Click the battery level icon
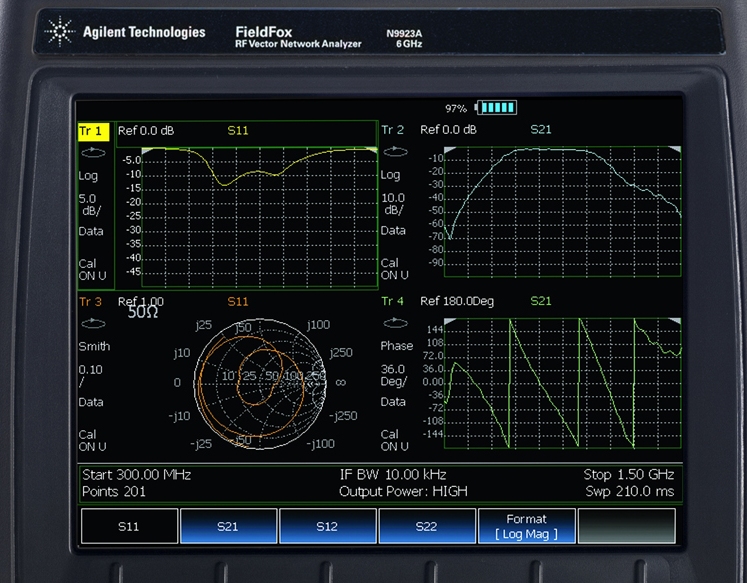Screen dimensions: 747x583 pos(497,107)
